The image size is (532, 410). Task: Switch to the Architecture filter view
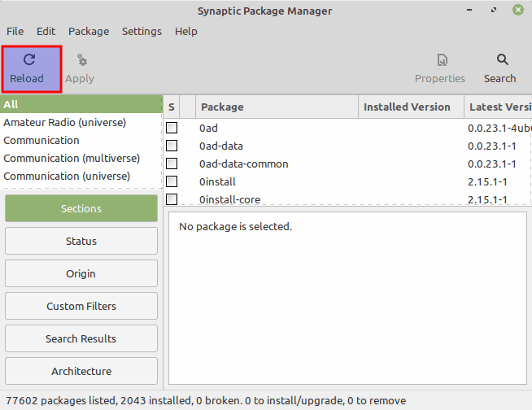click(x=81, y=371)
